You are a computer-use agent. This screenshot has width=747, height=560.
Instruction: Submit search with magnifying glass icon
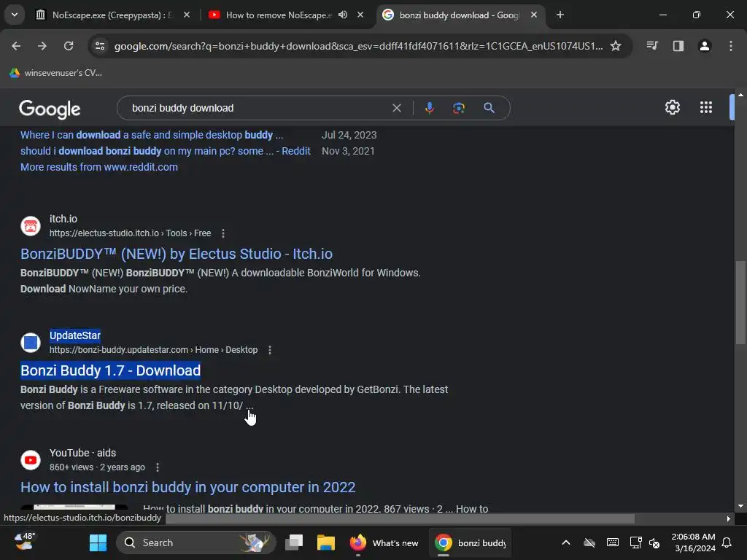(x=489, y=108)
